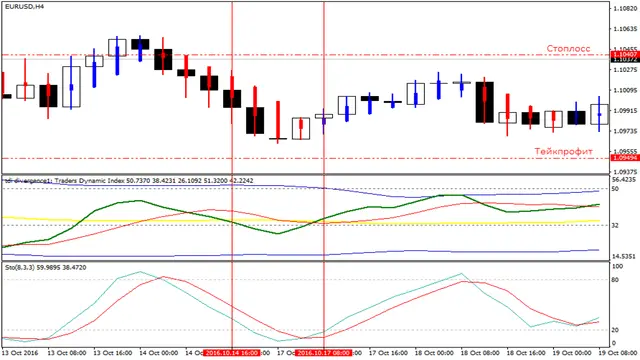Click the red 2016.10.14 16:00 time marker
The width and height of the screenshot is (640, 360).
[x=231, y=353]
